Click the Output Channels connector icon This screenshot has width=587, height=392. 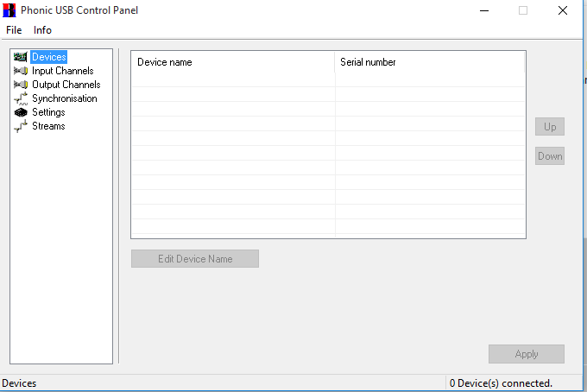pyautogui.click(x=20, y=85)
